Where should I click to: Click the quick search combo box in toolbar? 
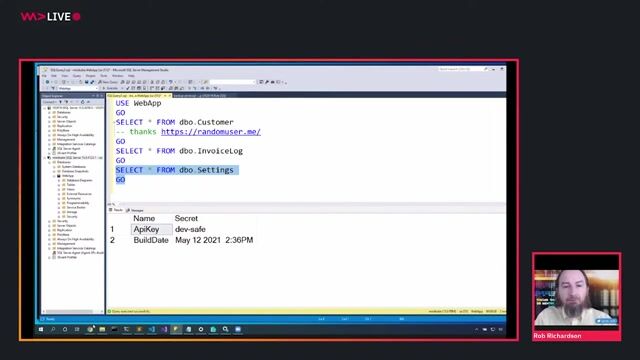click(233, 82)
